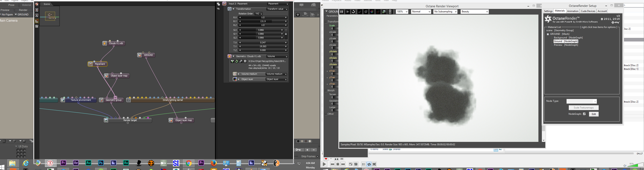
Task: Click the Material room button in Poser
Action: point(26,5)
